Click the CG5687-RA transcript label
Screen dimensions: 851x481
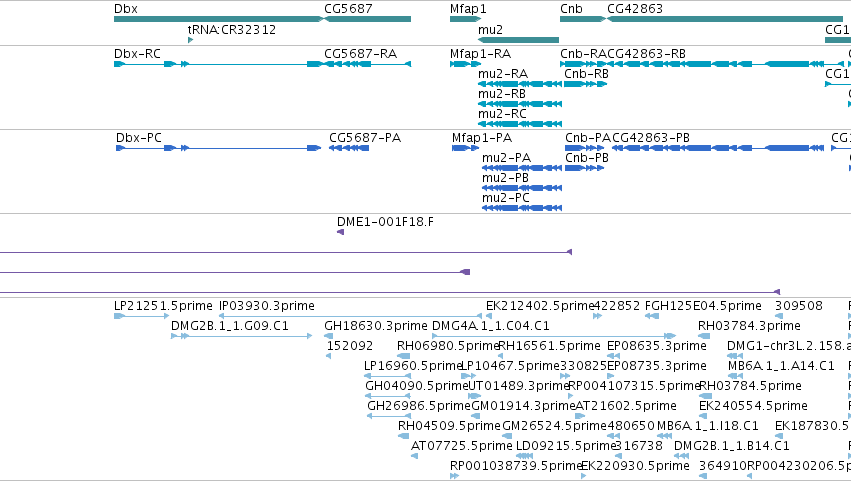coord(360,54)
